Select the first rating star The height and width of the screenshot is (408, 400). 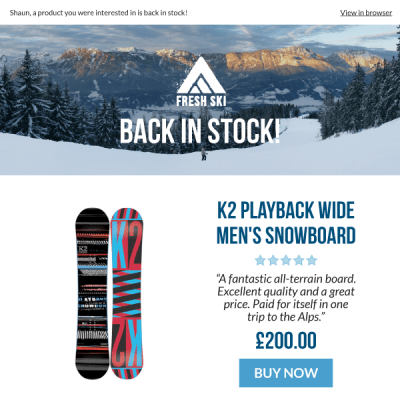click(x=260, y=260)
